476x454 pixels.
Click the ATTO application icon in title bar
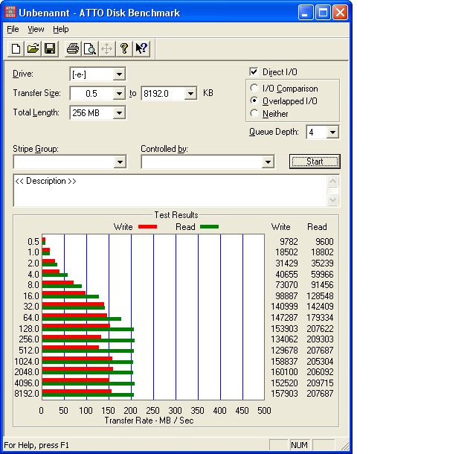click(x=10, y=13)
